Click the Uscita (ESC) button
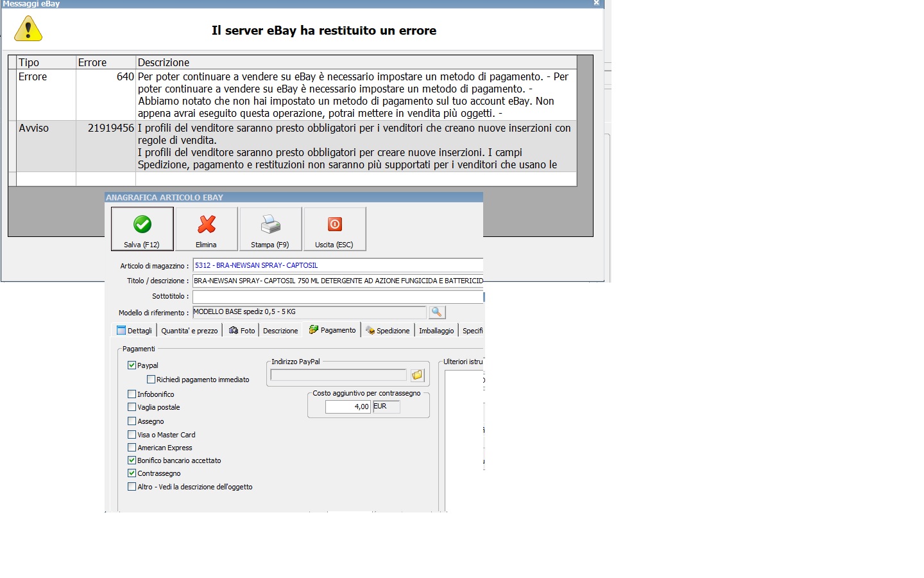 coord(335,229)
